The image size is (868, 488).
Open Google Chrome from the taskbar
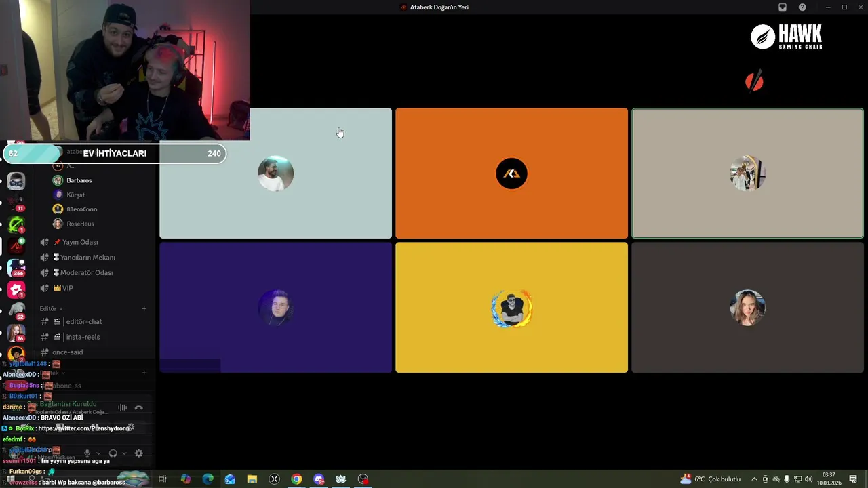click(x=296, y=479)
